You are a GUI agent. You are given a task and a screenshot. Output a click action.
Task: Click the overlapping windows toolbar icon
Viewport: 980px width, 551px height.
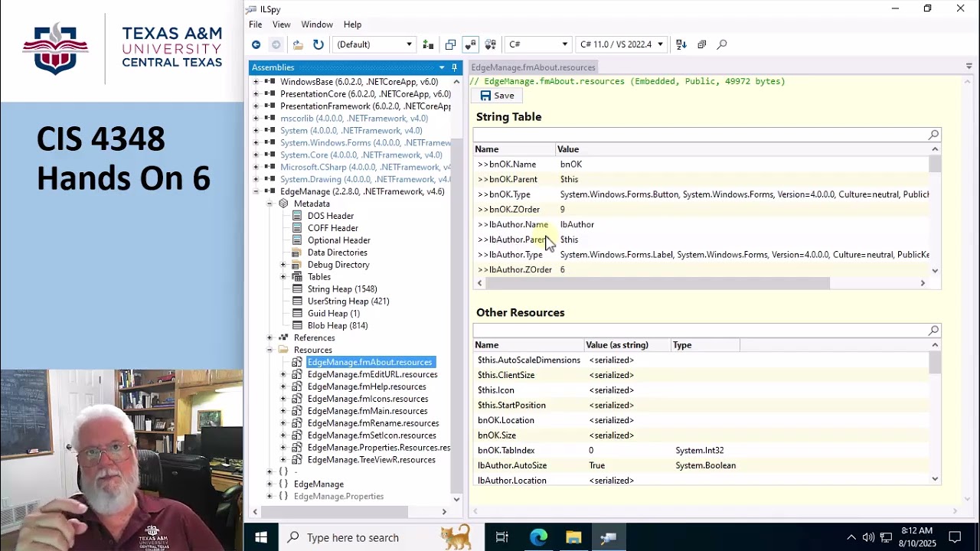pyautogui.click(x=450, y=44)
